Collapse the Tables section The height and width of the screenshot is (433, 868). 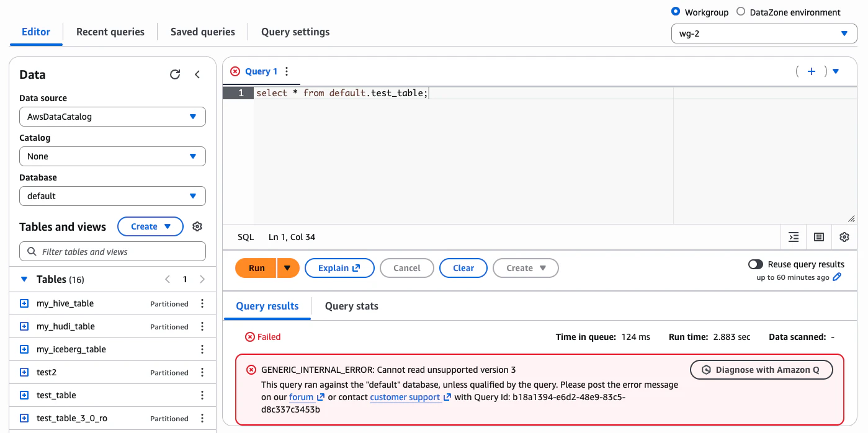pos(24,280)
